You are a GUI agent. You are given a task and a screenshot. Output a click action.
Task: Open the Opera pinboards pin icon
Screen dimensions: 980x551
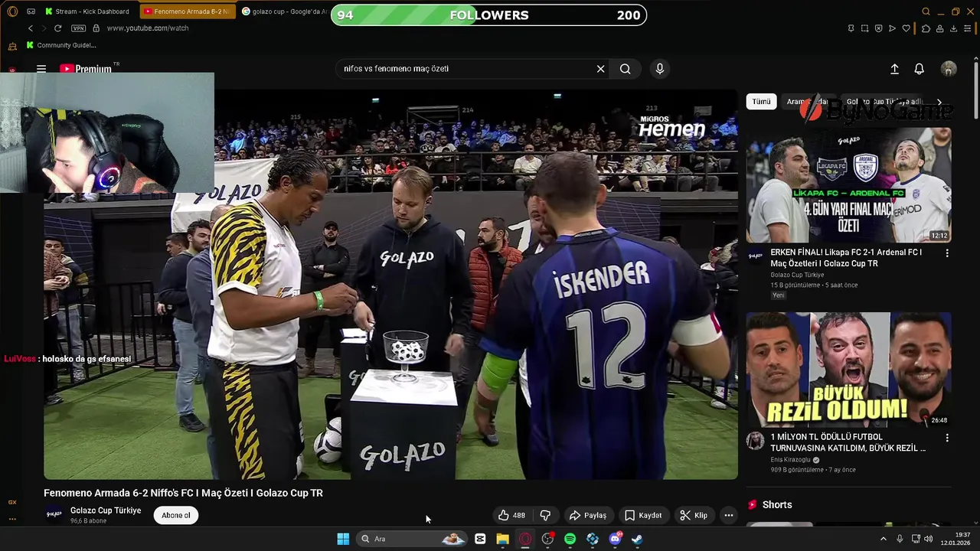[851, 28]
